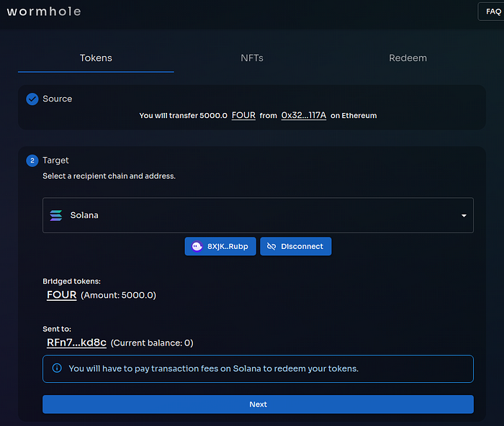Click the Disconnect wallet button
The image size is (504, 426).
[295, 246]
